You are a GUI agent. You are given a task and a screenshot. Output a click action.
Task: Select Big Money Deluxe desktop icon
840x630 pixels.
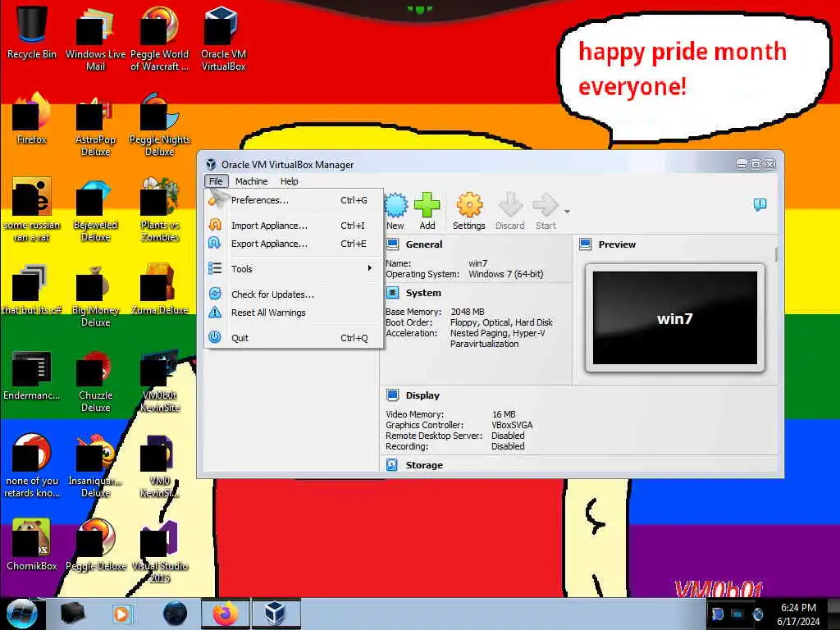95,296
